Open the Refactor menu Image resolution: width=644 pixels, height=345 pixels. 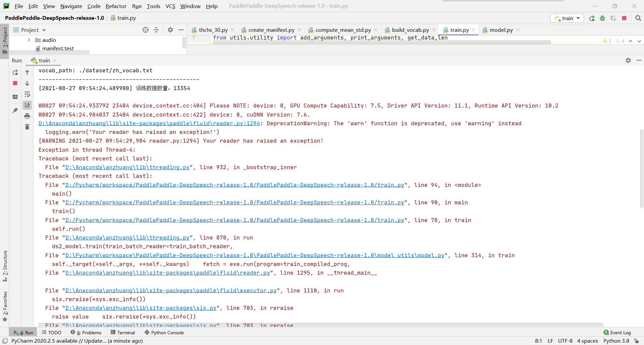116,6
